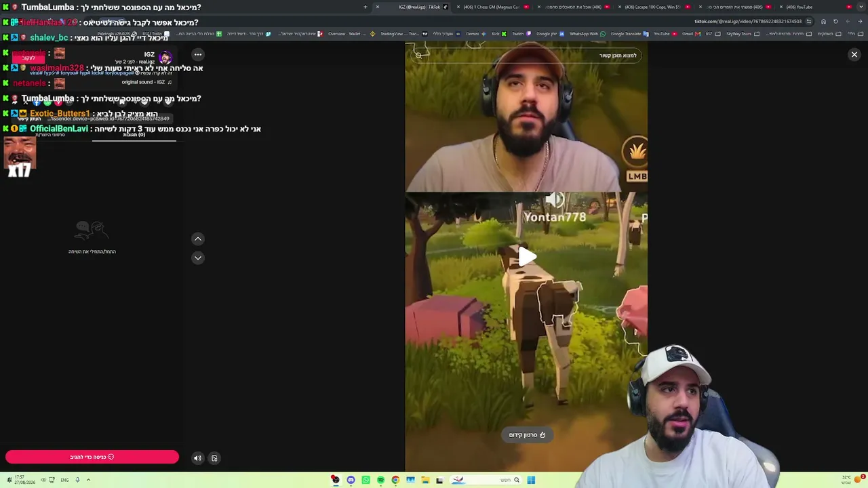
Task: Switch to the Chess GM Magnus YouTube tab
Action: pyautogui.click(x=492, y=7)
